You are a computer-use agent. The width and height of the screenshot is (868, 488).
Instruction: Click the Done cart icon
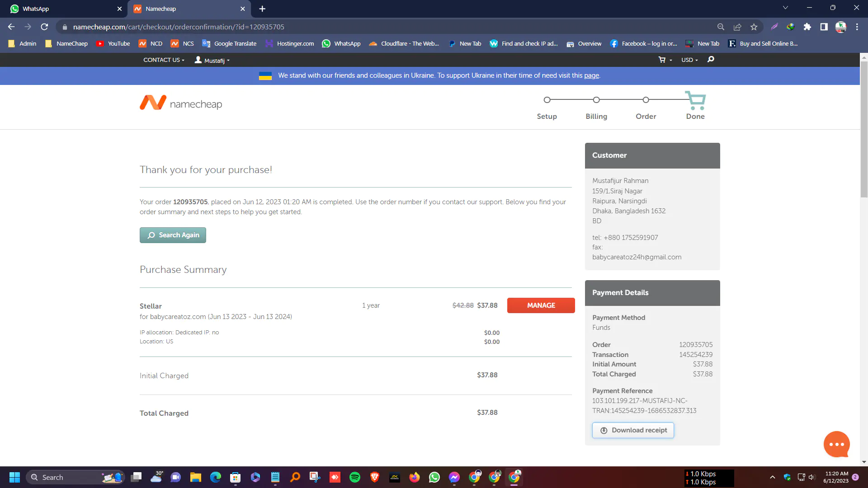695,100
